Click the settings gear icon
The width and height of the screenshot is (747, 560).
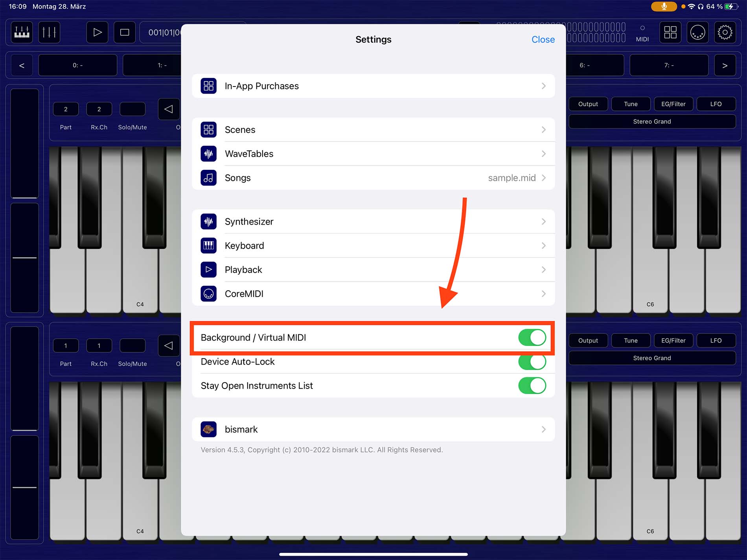pyautogui.click(x=725, y=32)
